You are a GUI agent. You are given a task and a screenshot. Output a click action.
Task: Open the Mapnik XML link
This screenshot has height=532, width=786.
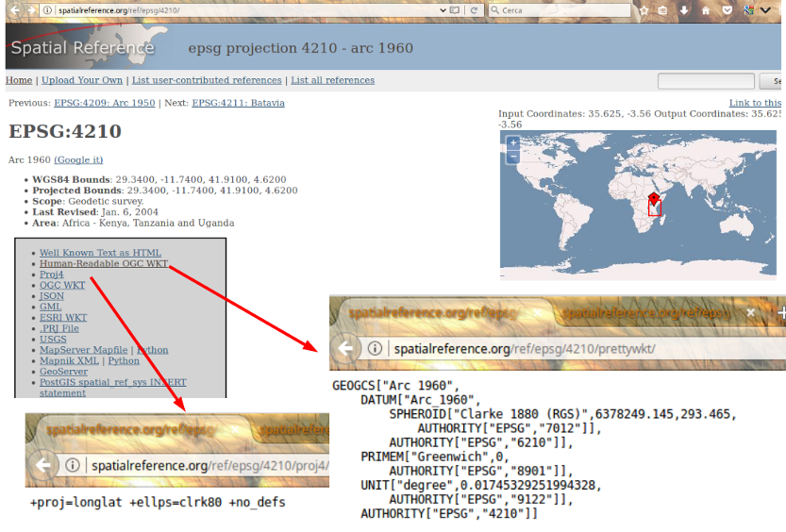coord(69,360)
